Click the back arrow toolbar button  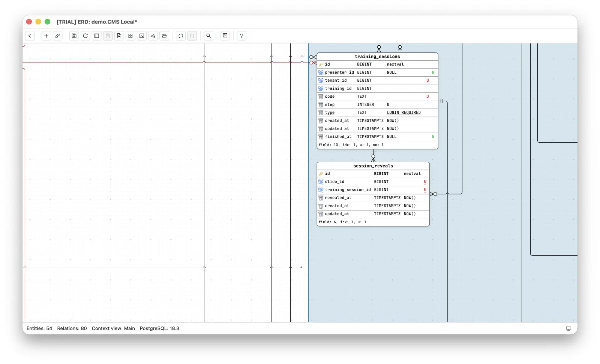pyautogui.click(x=30, y=36)
